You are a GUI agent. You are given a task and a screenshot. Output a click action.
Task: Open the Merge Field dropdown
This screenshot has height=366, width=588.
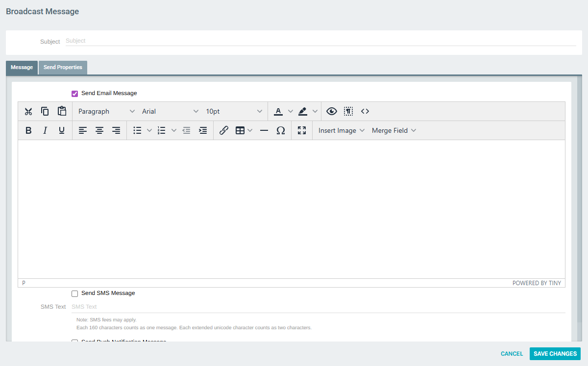click(x=393, y=130)
